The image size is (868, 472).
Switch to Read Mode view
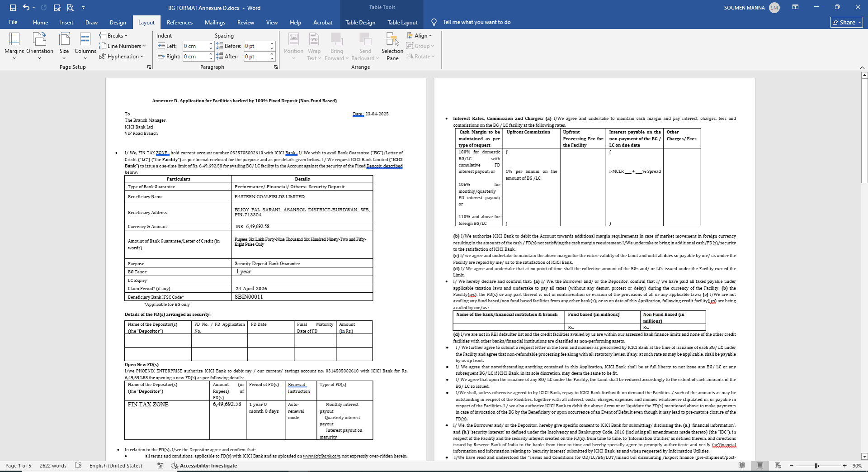click(x=741, y=466)
